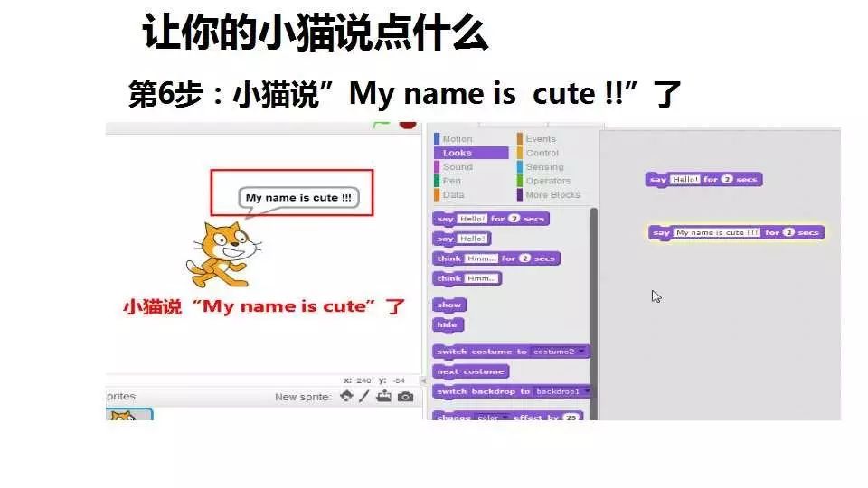The width and height of the screenshot is (868, 488).
Task: Click the blocks palette vertical scrollbar
Action: tap(593, 314)
